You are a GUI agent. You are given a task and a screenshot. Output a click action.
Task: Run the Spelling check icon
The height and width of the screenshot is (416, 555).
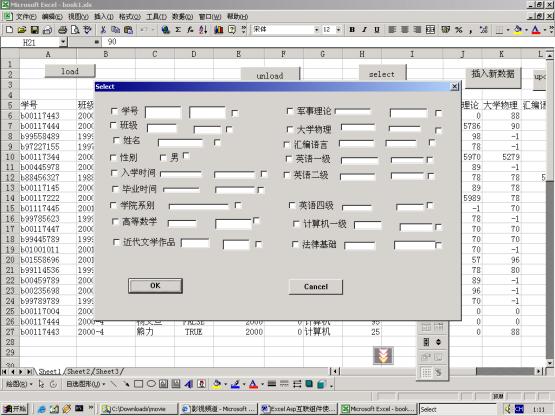[87, 30]
